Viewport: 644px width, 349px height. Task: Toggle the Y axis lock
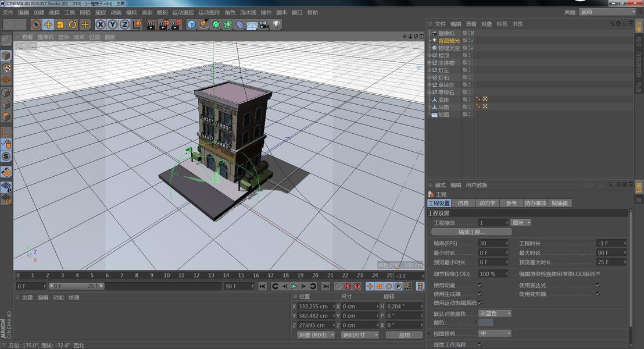[113, 25]
